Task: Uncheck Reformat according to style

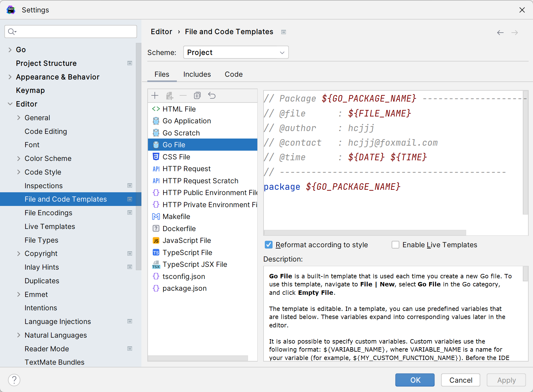Action: point(269,245)
